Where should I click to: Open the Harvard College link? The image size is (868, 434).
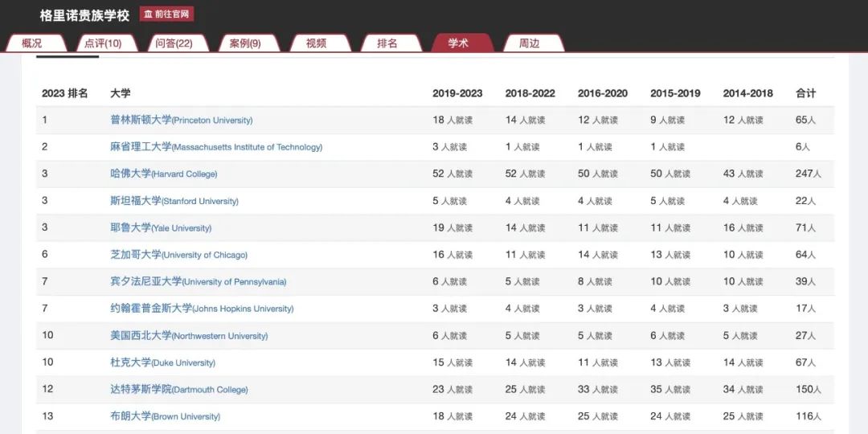pos(163,174)
